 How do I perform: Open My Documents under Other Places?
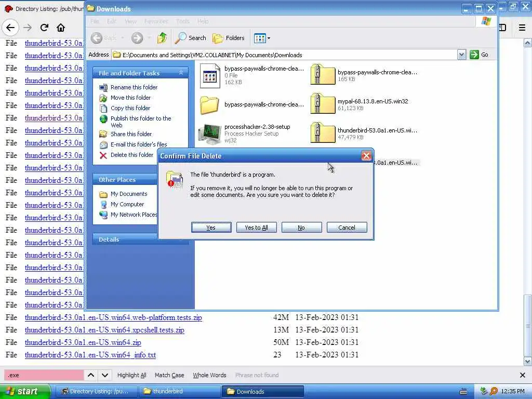(129, 194)
